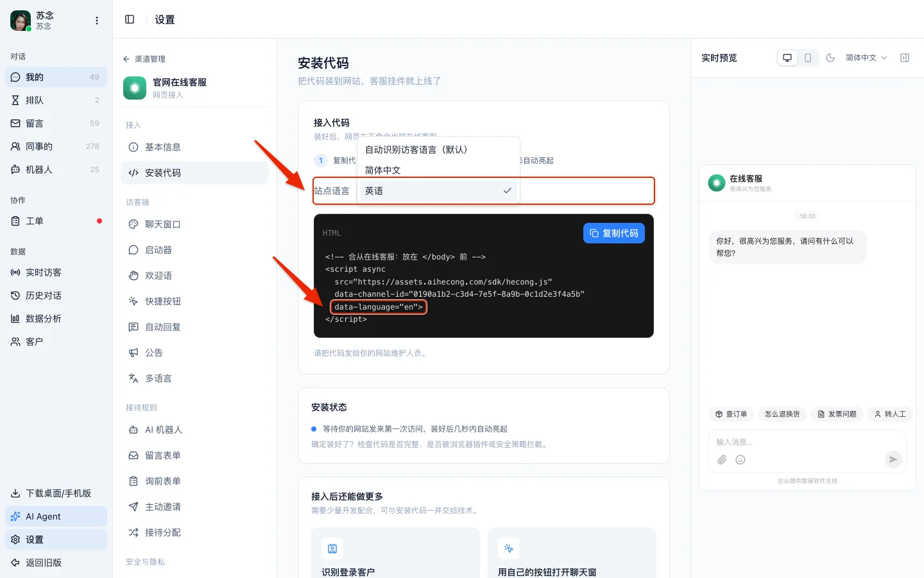Screen dimensions: 924x578
Task: Open 公告 settings
Action: 194,353
